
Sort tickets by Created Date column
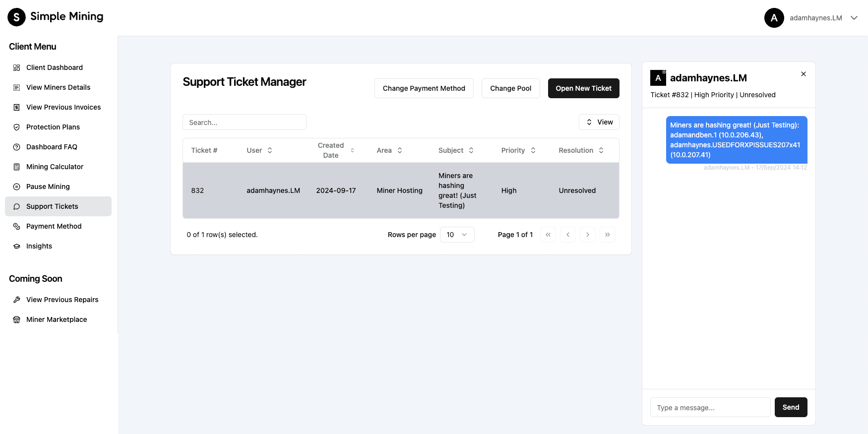pyautogui.click(x=336, y=150)
